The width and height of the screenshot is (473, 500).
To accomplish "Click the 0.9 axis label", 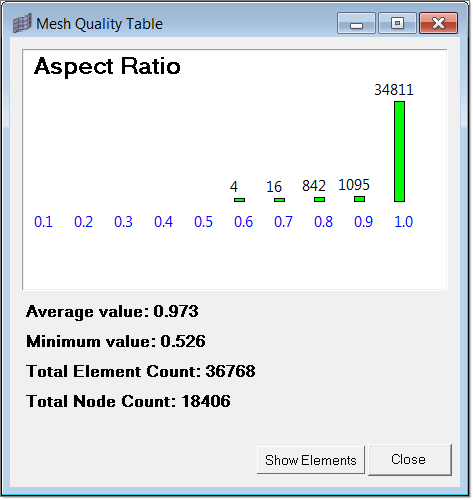I will [x=363, y=222].
